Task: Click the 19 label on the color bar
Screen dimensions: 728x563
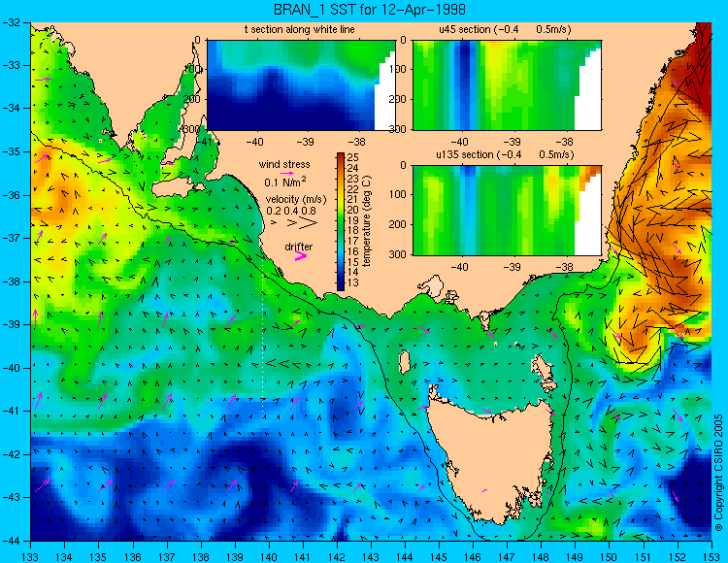Action: coord(353,220)
